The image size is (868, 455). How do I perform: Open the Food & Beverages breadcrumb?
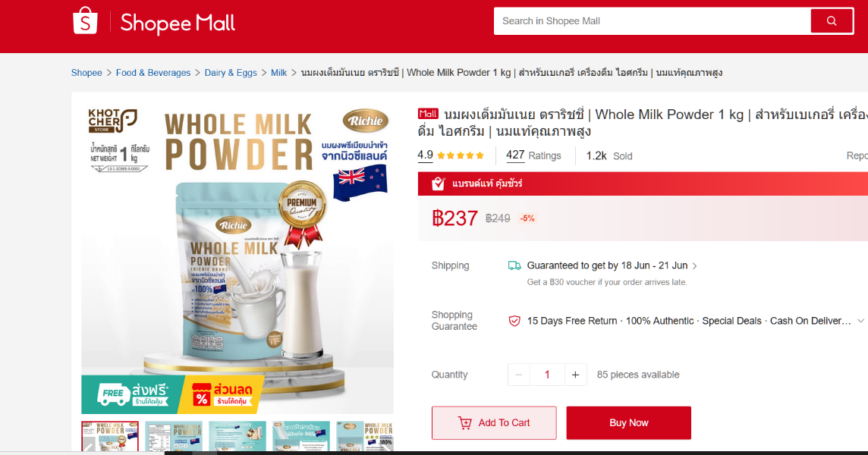coord(153,73)
